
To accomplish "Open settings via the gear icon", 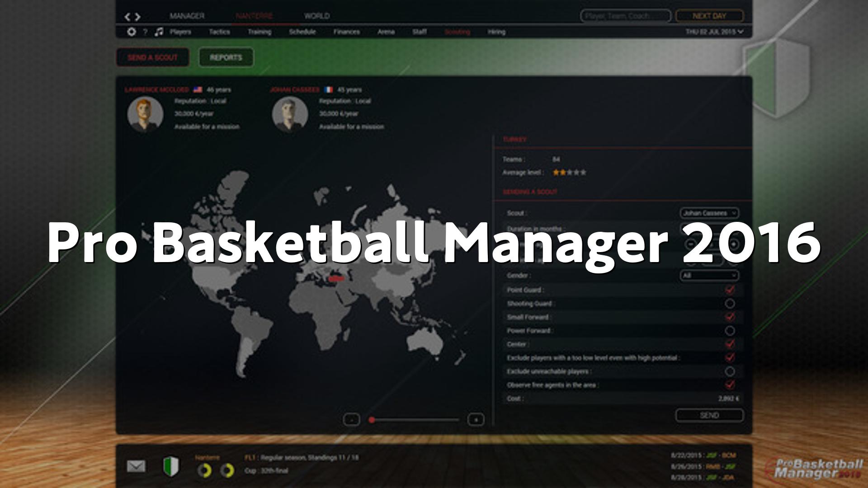I will (x=131, y=32).
